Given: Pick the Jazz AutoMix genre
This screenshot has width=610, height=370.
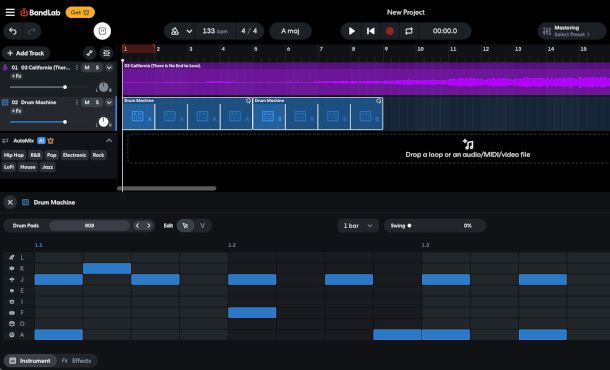Looking at the screenshot, I should tap(47, 167).
